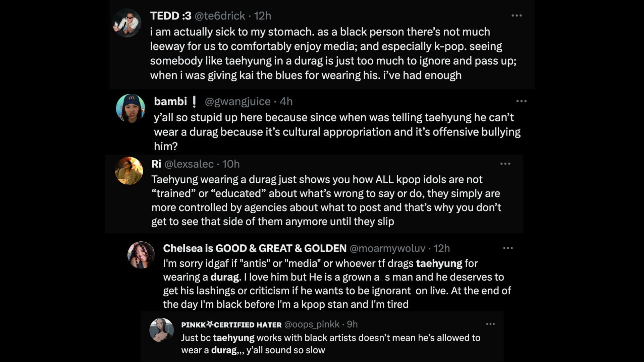
Task: Open more options on Chelsea's tweet
Action: point(508,248)
